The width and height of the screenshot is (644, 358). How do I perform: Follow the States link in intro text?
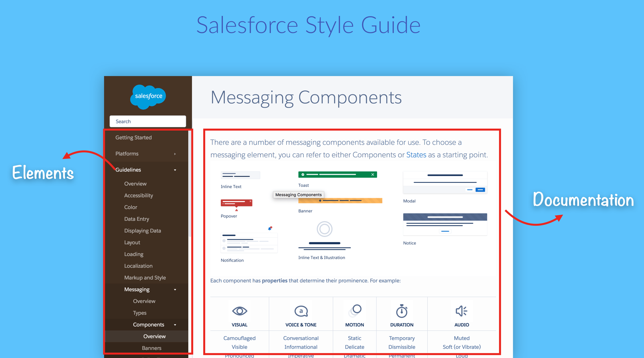pos(416,155)
